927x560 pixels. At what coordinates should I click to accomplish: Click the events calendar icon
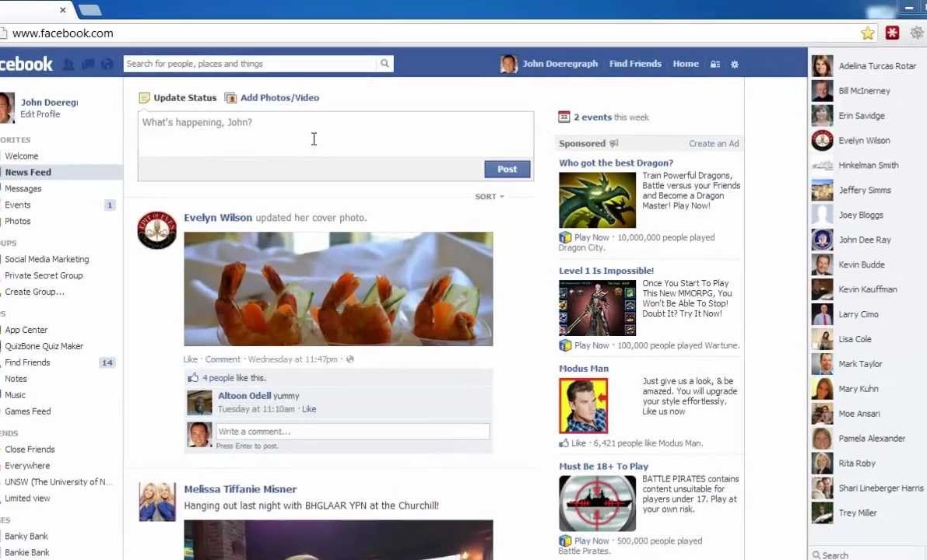coord(564,117)
